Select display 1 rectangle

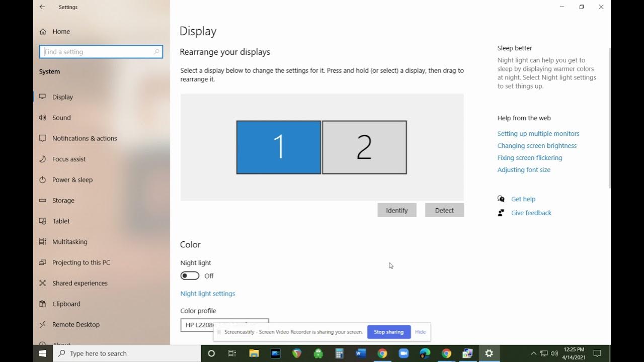[279, 147]
